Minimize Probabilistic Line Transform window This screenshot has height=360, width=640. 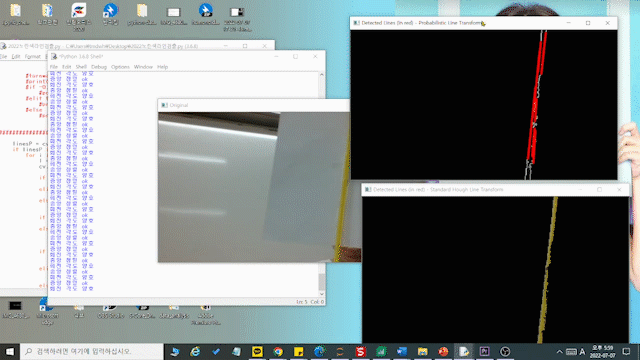pos(569,23)
